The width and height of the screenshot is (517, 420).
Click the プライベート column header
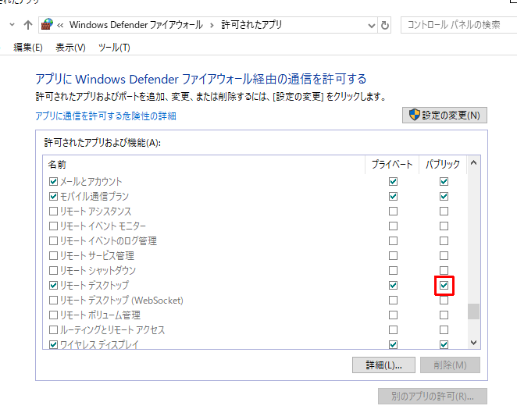tap(392, 164)
